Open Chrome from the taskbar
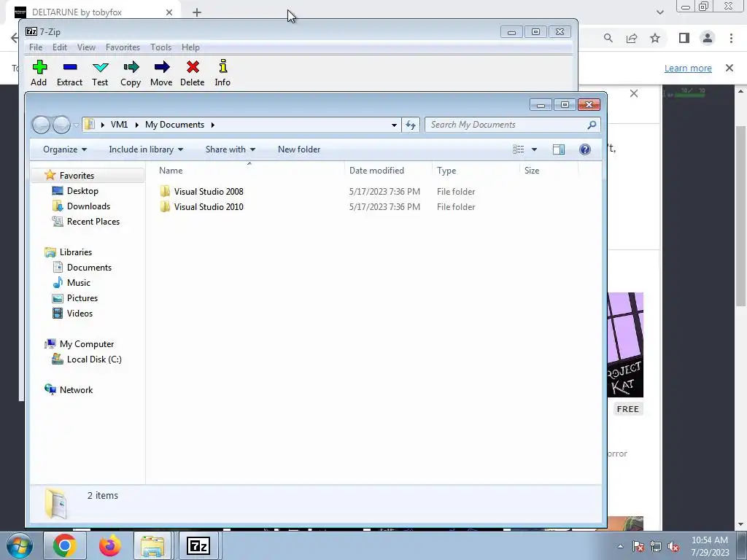This screenshot has width=747, height=560. [x=65, y=545]
